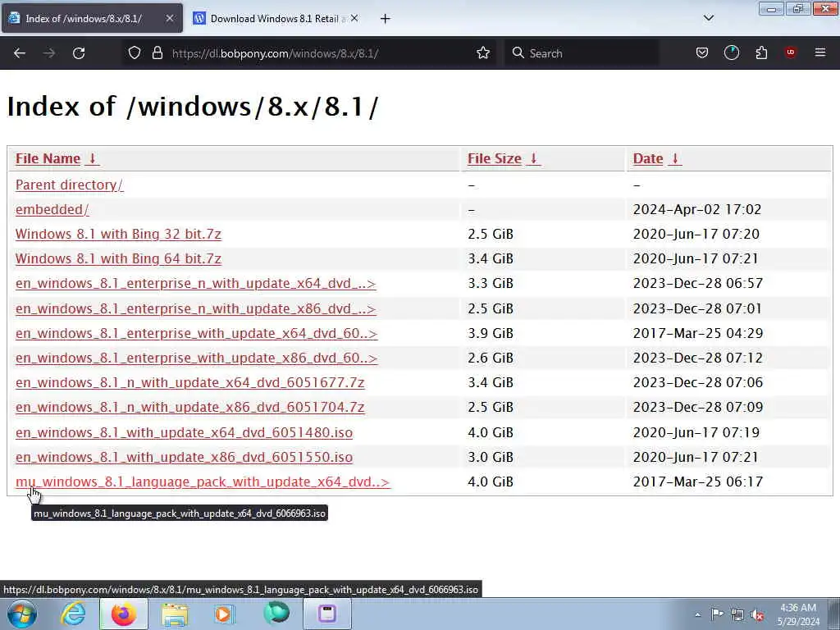
Task: Click the uBlock Origin toolbar icon
Action: tap(790, 52)
